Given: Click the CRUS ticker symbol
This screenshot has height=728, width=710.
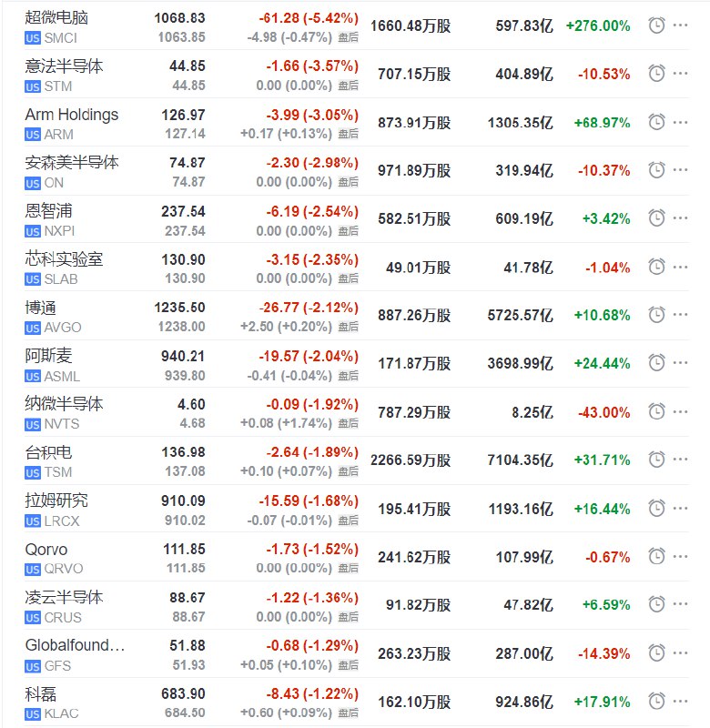Looking at the screenshot, I should click(x=63, y=618).
